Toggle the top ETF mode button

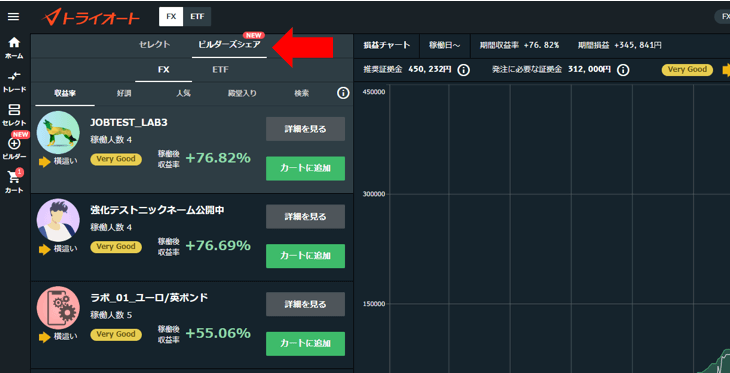pyautogui.click(x=197, y=17)
